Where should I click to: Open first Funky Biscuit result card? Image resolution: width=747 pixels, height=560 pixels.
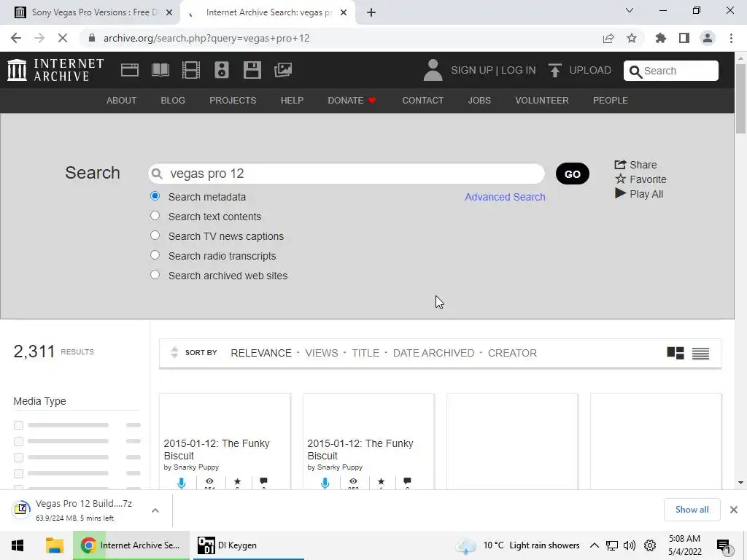pyautogui.click(x=225, y=441)
